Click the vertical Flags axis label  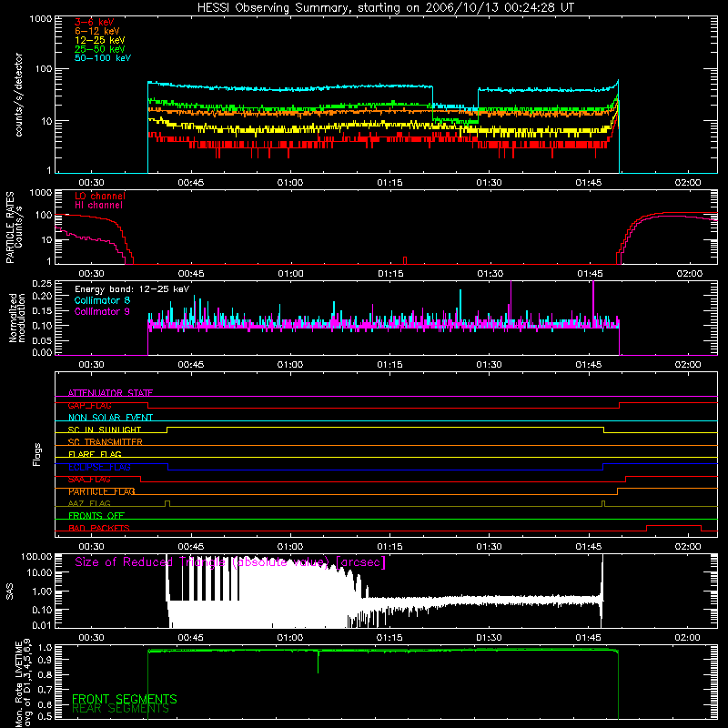(37, 454)
